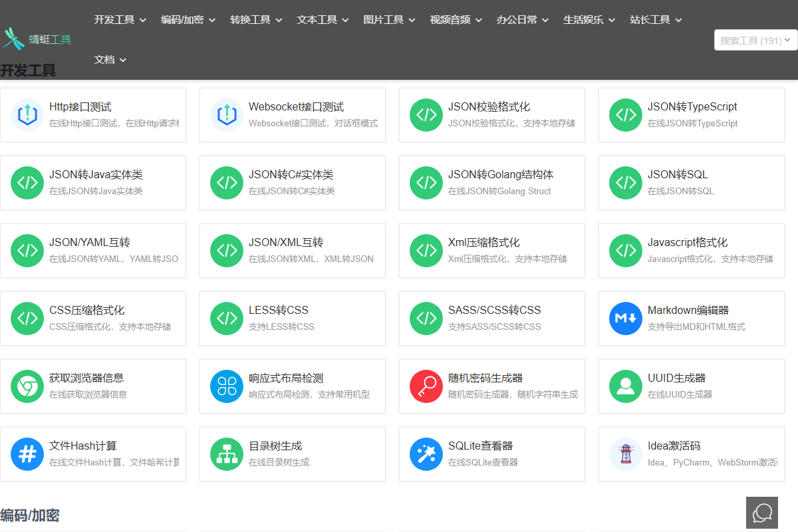Open the 搜索工具 search dropdown
The image size is (798, 532).
click(755, 41)
